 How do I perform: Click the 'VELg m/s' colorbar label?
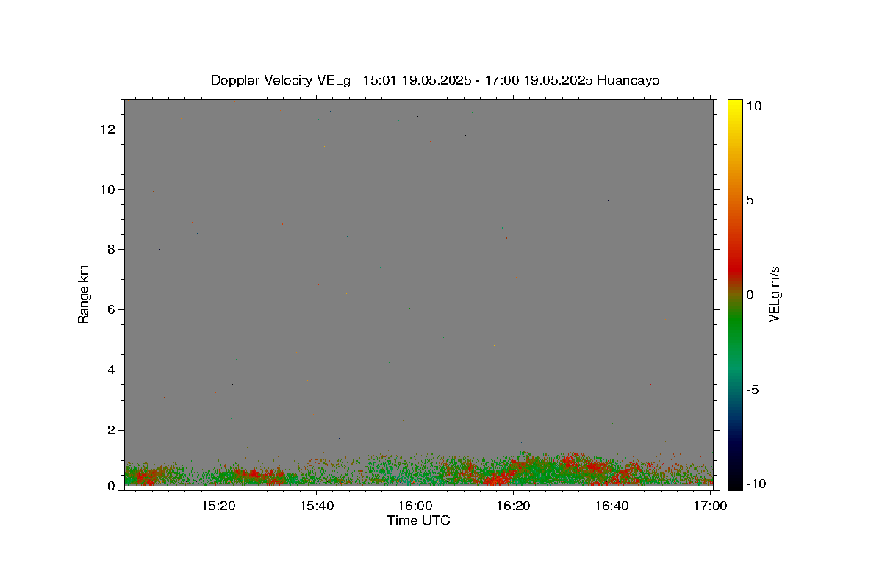click(x=774, y=294)
